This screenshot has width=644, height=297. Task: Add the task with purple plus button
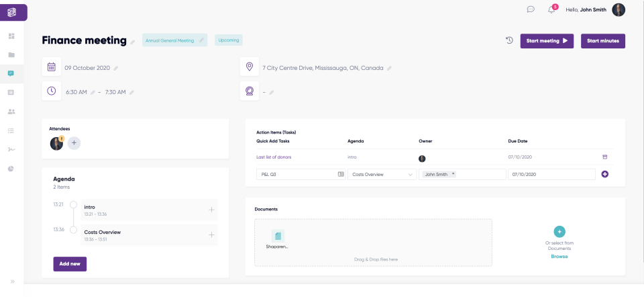604,174
